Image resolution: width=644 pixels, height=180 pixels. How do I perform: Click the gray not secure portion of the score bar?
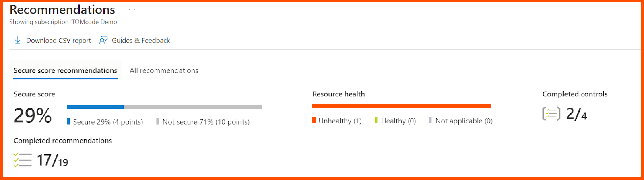(193, 107)
